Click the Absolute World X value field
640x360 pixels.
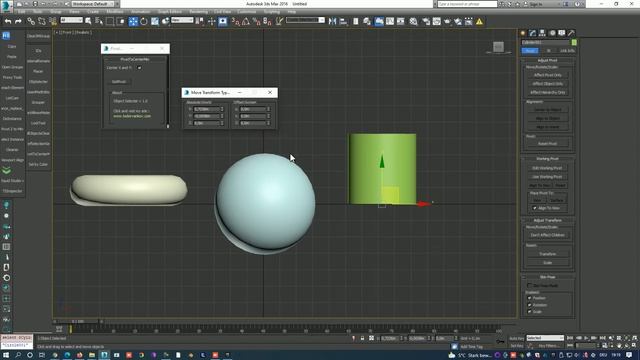206,109
